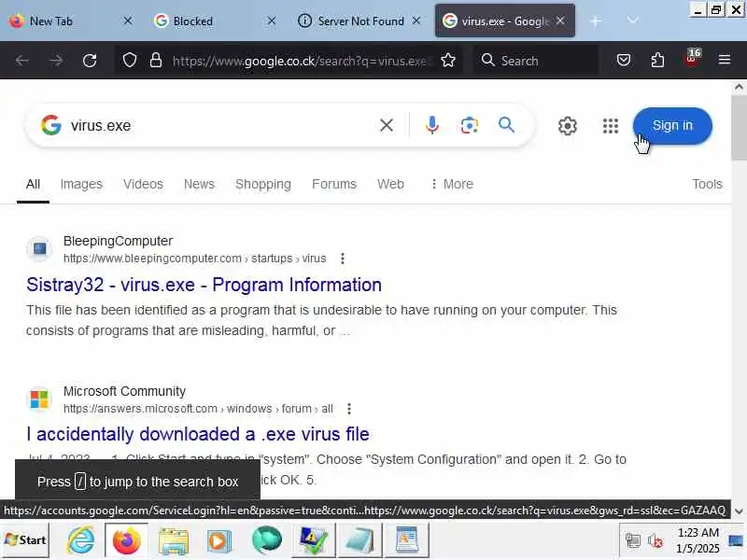This screenshot has height=560, width=747.
Task: Launch Internet Explorer from the taskbar
Action: [80, 540]
